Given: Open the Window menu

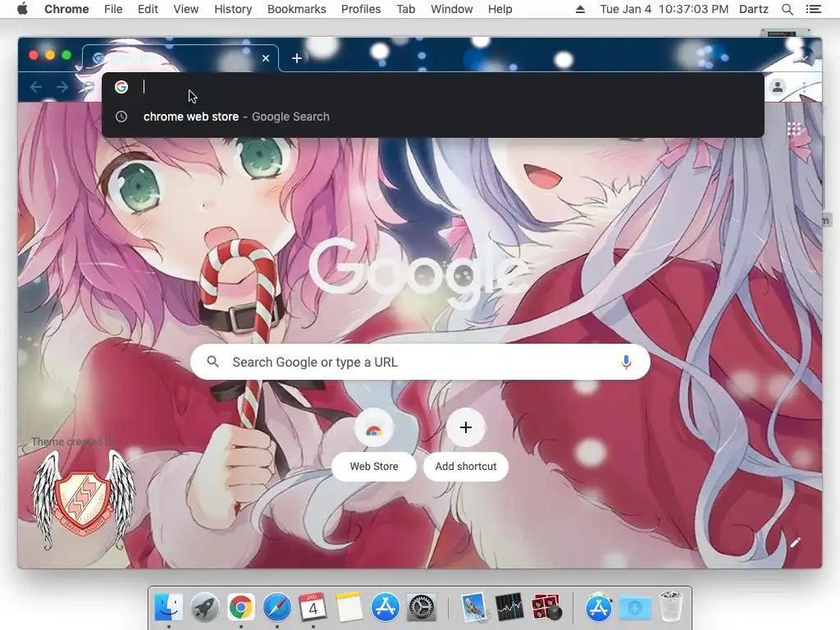Looking at the screenshot, I should tap(452, 9).
